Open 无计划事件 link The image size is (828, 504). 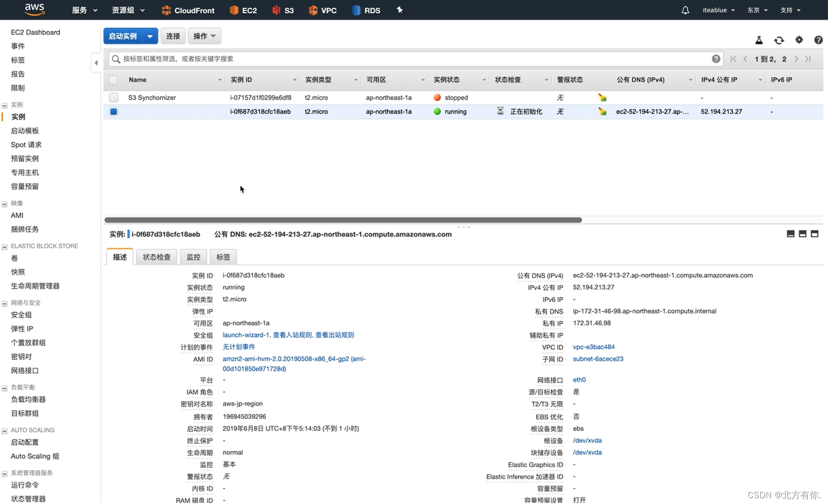pos(239,347)
